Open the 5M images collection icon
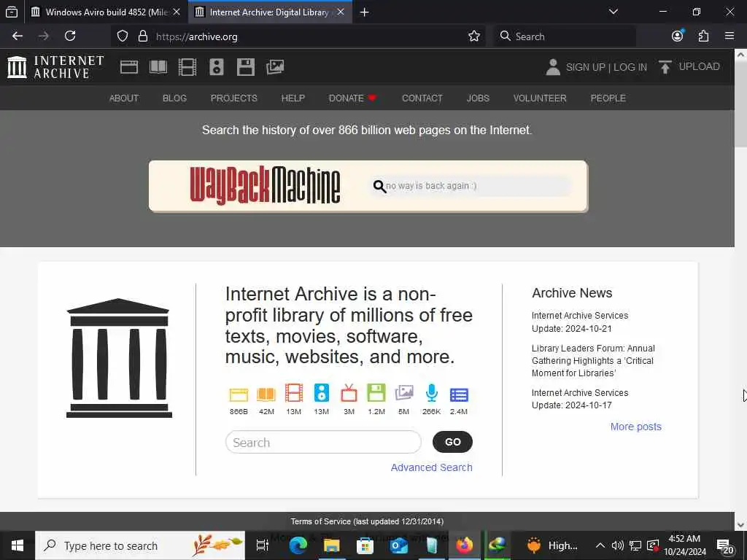 tap(404, 393)
